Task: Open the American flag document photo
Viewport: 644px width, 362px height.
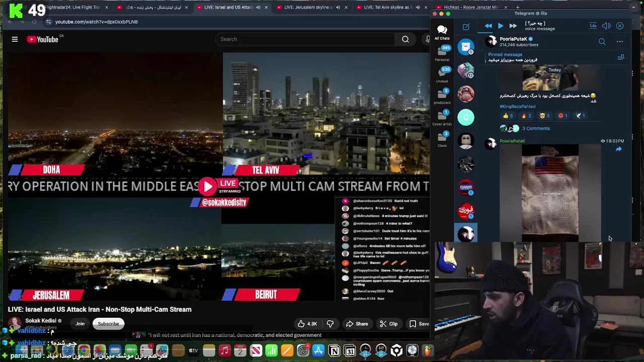Action: (x=550, y=193)
